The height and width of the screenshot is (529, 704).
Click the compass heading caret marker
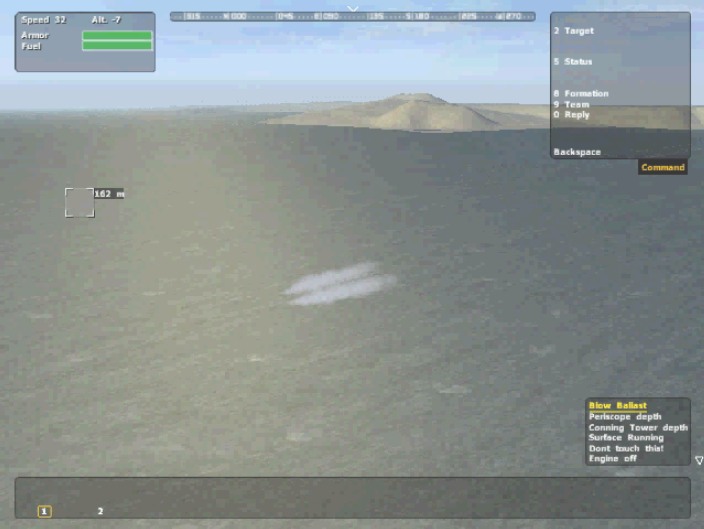[352, 8]
